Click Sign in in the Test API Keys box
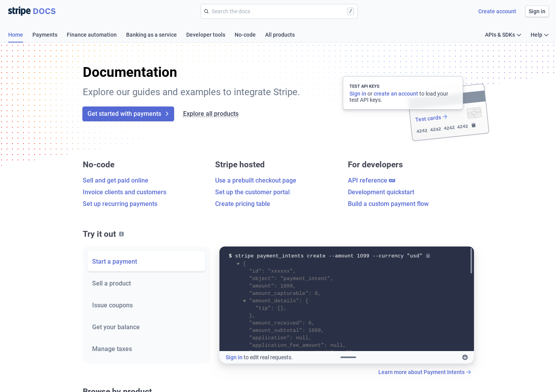The width and height of the screenshot is (556, 392). click(358, 94)
